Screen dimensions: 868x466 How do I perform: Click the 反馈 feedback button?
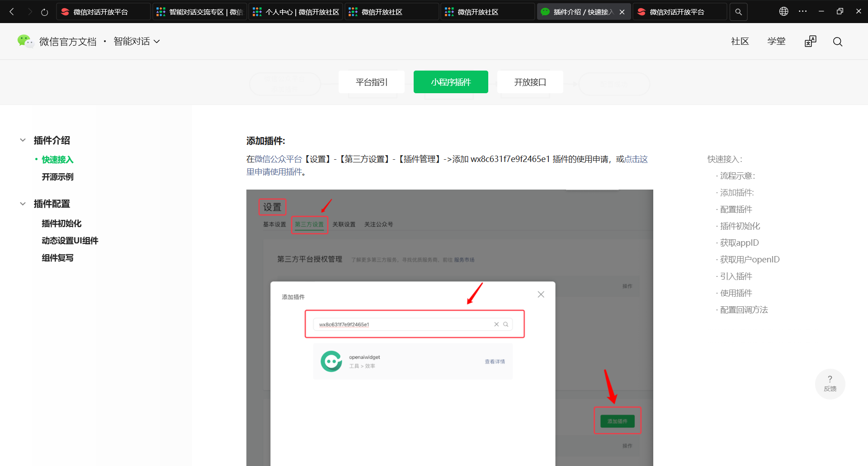[x=830, y=384]
